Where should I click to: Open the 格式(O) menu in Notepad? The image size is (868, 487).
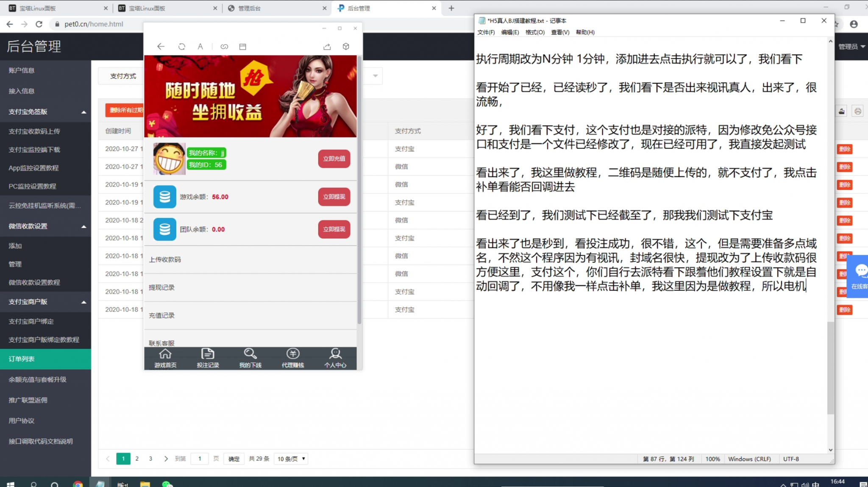[x=534, y=32]
